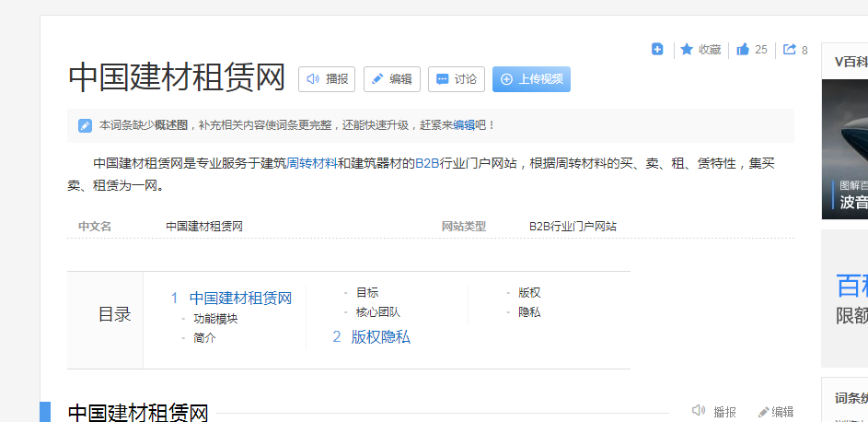Screen dimensions: 868x422
Task: Click the like count 25
Action: point(761,50)
